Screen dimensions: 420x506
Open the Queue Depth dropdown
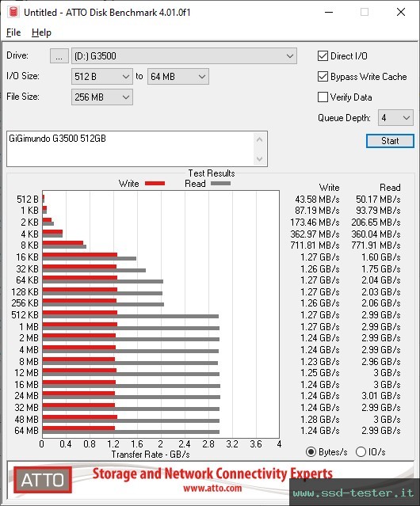[x=395, y=118]
